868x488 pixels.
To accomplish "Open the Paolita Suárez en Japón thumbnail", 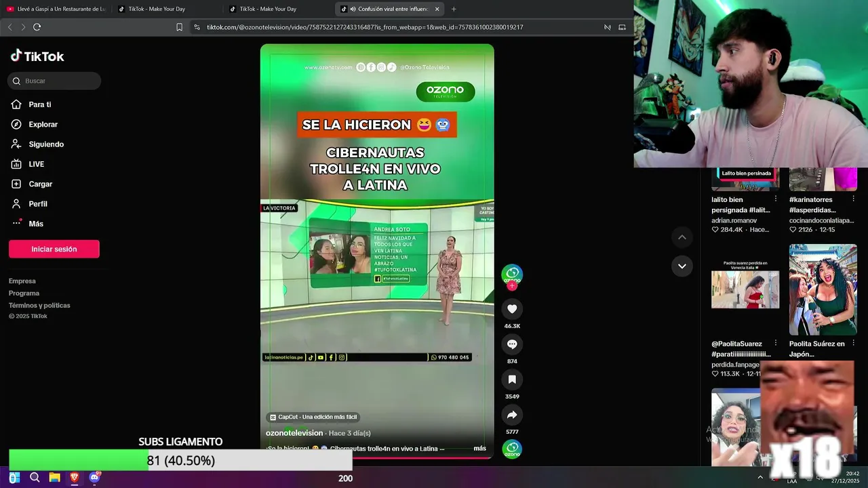I will tap(823, 289).
